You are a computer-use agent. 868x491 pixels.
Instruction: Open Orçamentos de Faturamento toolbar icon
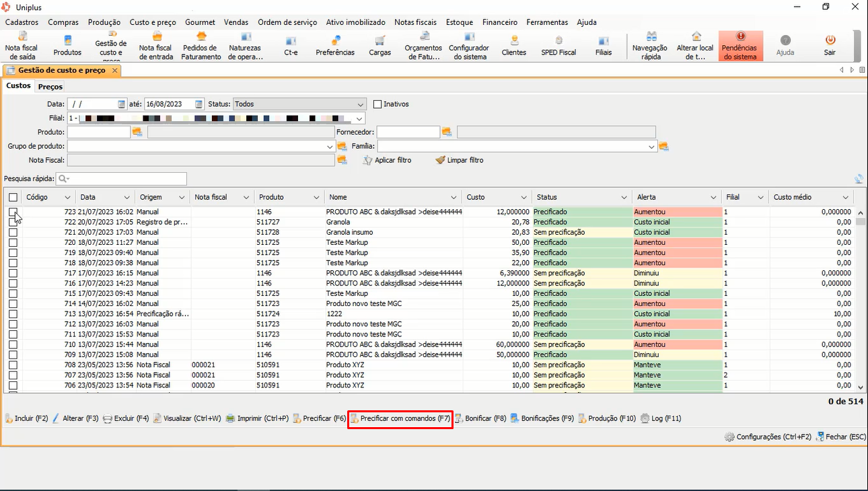pos(424,46)
